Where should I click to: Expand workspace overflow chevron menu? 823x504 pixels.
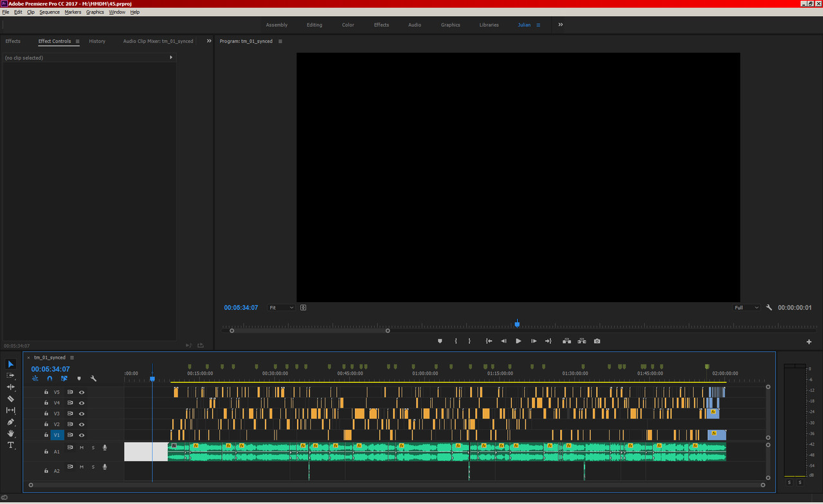click(x=560, y=24)
